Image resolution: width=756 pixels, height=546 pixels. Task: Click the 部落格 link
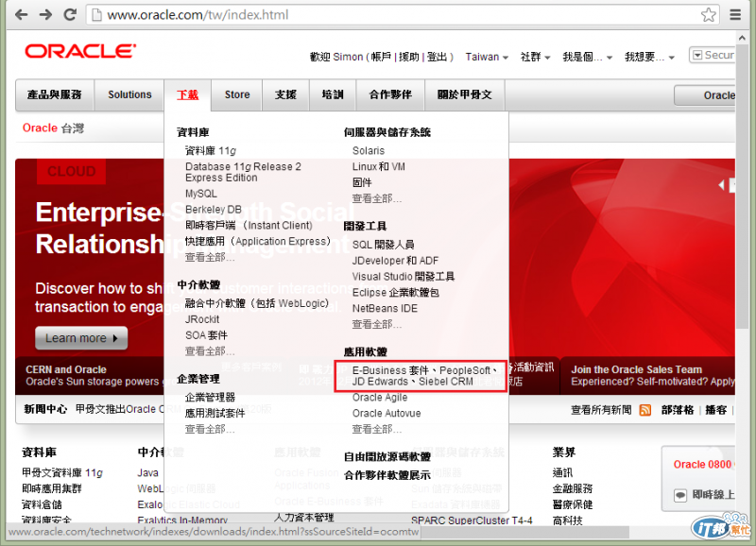[x=678, y=410]
